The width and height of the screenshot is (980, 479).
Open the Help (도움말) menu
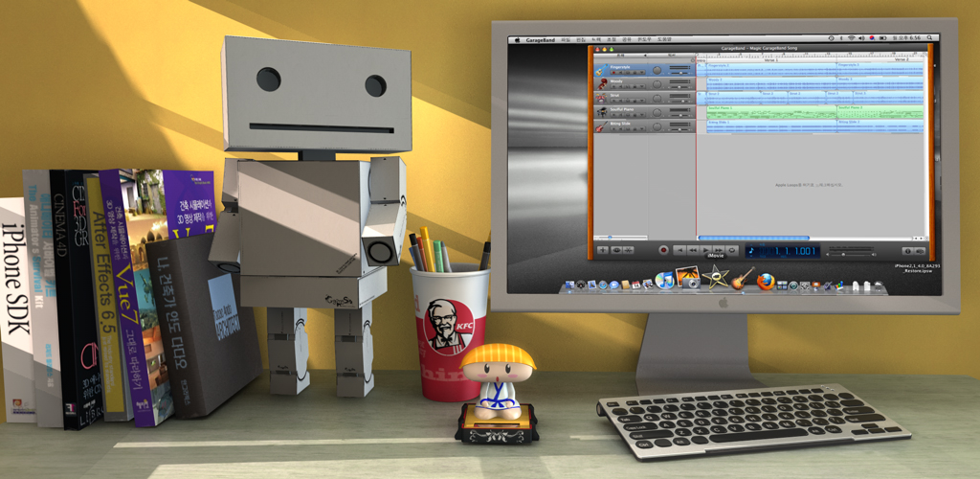tap(665, 38)
